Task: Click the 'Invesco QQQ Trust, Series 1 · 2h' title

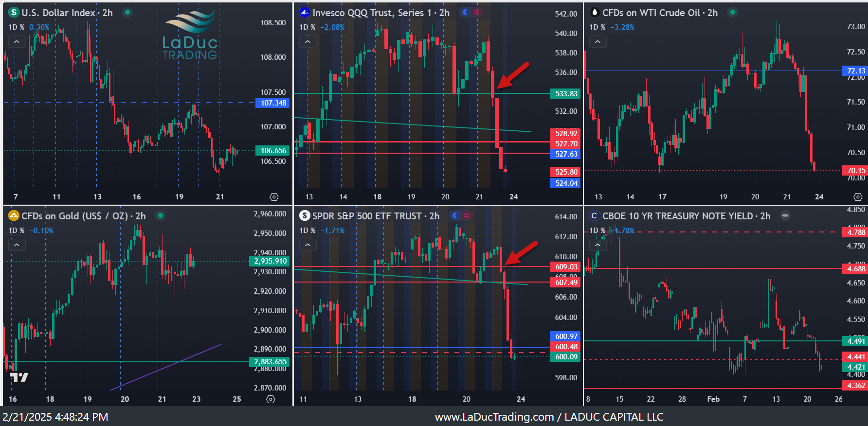Action: point(381,13)
